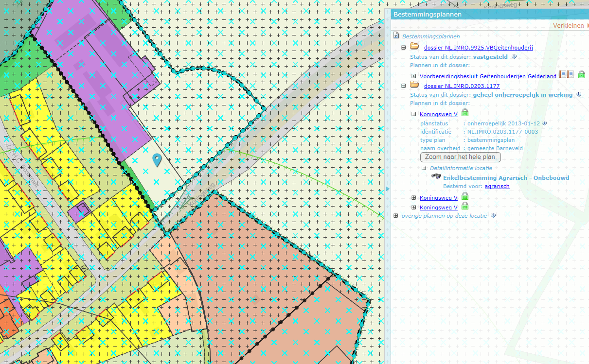Click the folder icon of dossier NL.IMRO.0203.1177

pos(414,85)
